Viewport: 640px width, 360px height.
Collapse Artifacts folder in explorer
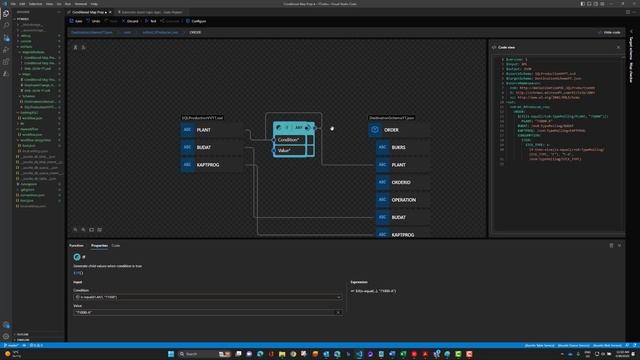point(26,47)
